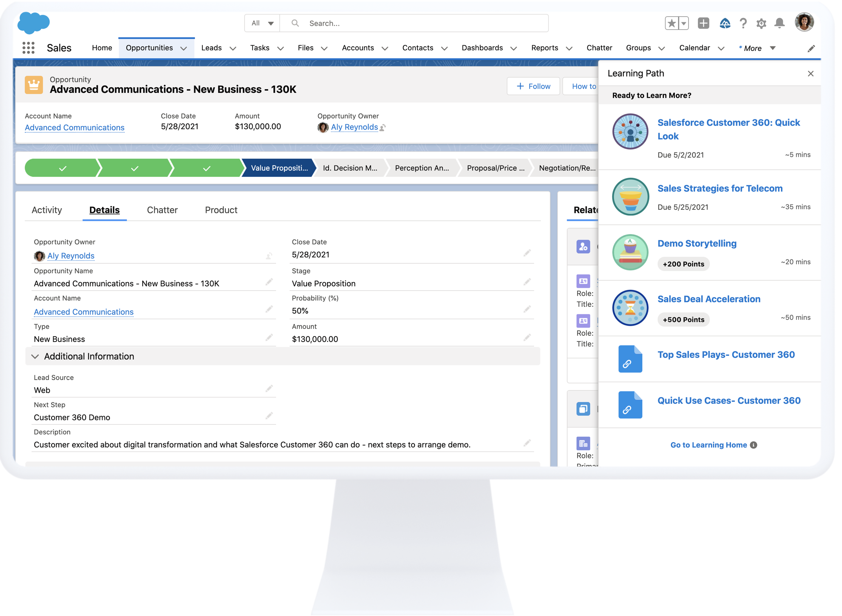Edit the Description field pencil
This screenshot has height=616, width=842.
click(x=527, y=443)
